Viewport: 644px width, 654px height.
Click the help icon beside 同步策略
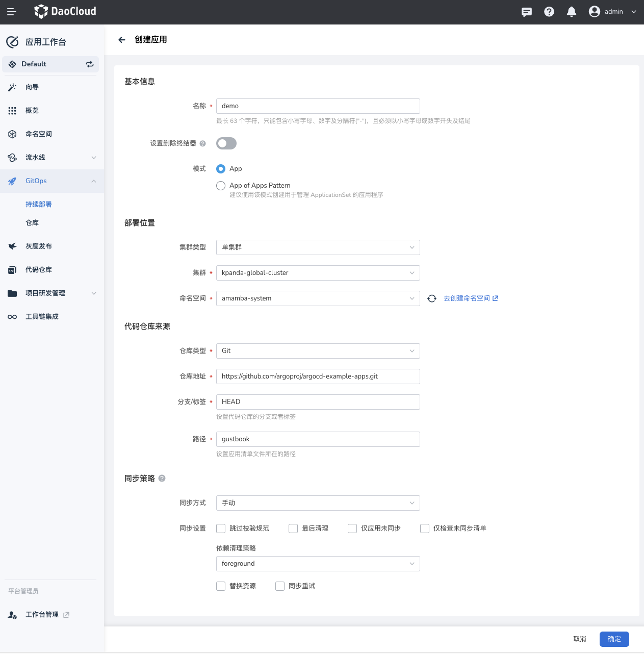click(x=162, y=479)
